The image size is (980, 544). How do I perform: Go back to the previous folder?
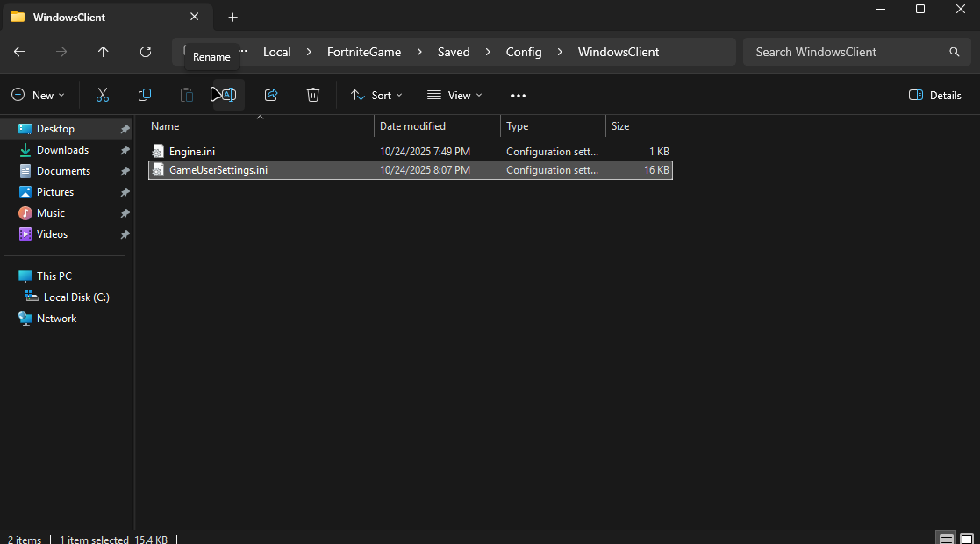click(x=18, y=52)
